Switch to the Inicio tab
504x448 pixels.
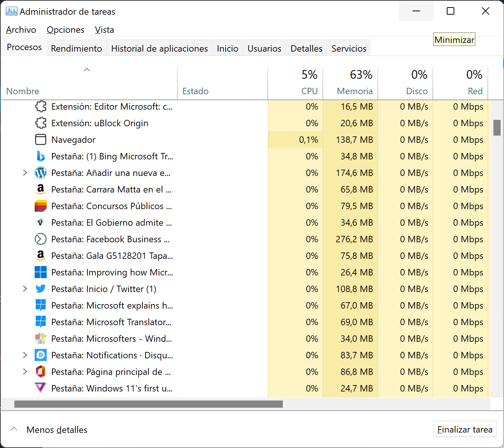tap(228, 49)
